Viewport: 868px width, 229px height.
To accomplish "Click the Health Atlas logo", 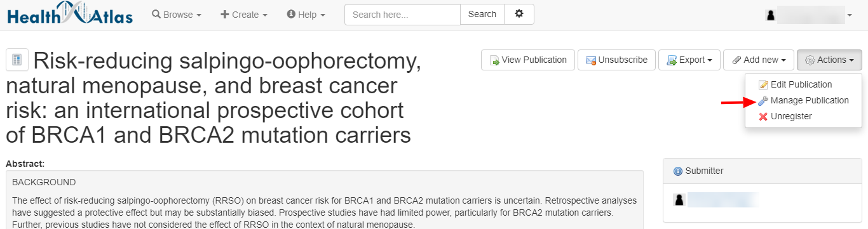I will [70, 15].
